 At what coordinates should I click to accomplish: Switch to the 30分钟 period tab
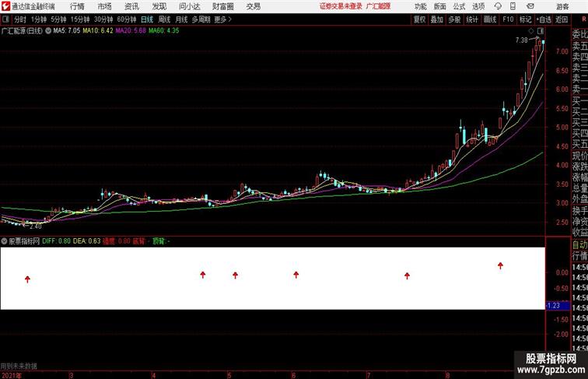point(103,19)
